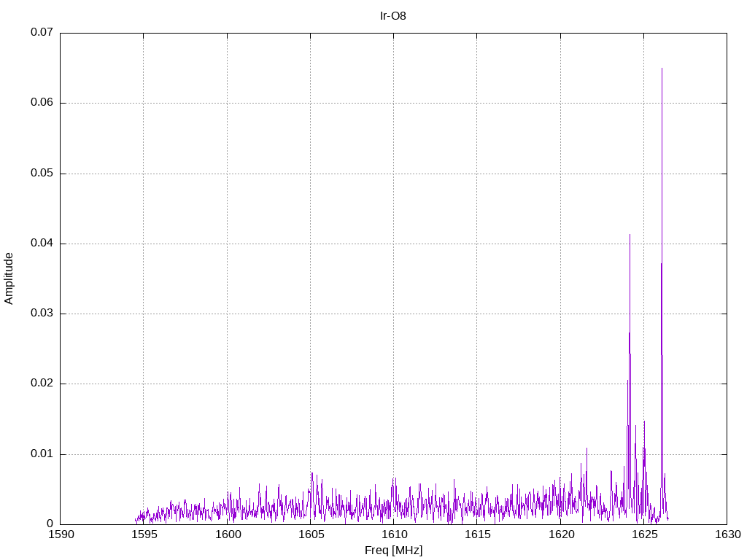This screenshot has width=747, height=560.
Task: Click the plot title Ir-O8
Action: pyautogui.click(x=393, y=16)
